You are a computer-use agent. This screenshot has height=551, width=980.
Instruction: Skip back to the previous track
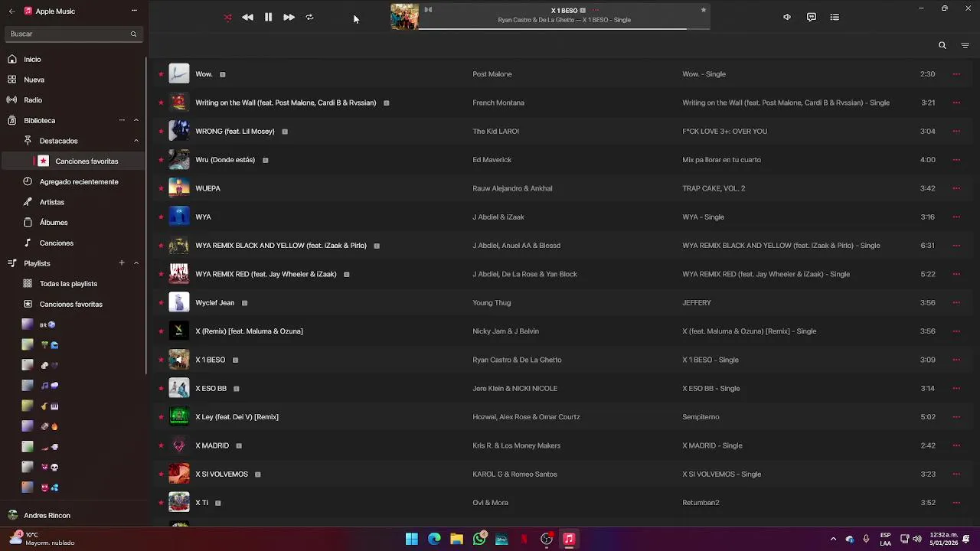click(x=247, y=17)
